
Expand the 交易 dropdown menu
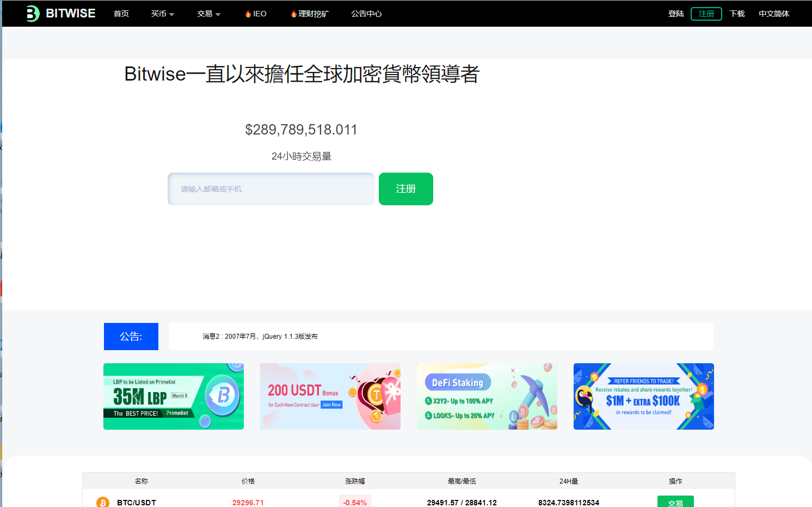pos(208,14)
